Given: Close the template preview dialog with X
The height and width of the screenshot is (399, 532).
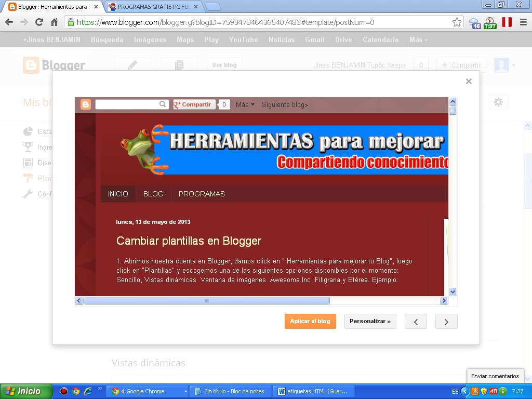Looking at the screenshot, I should point(469,82).
